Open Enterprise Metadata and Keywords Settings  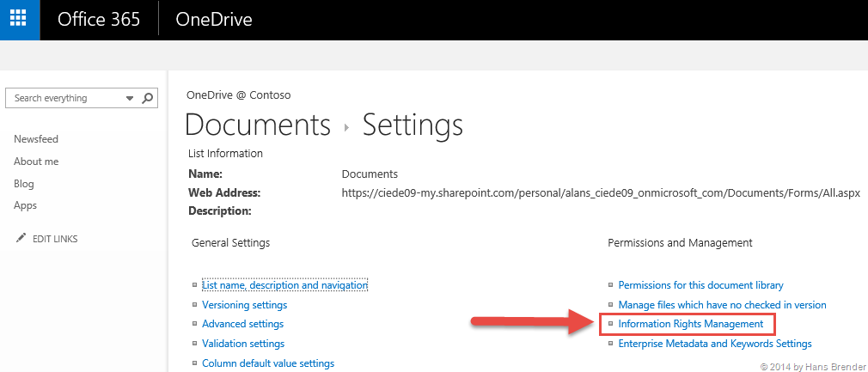tap(714, 344)
